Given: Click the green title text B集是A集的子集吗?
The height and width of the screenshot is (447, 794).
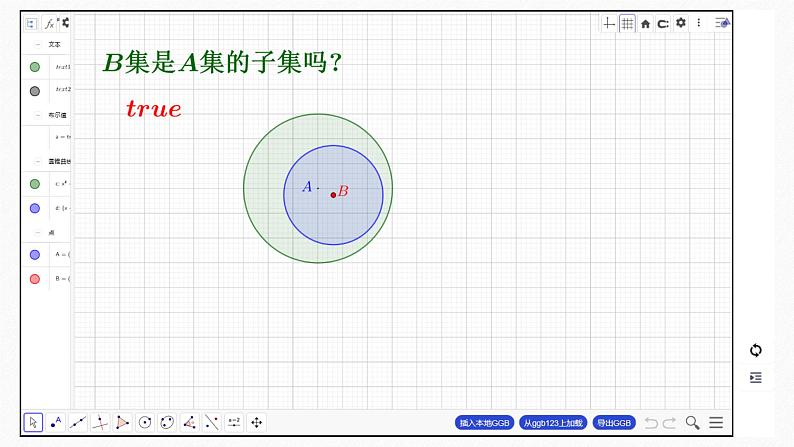Looking at the screenshot, I should [222, 62].
